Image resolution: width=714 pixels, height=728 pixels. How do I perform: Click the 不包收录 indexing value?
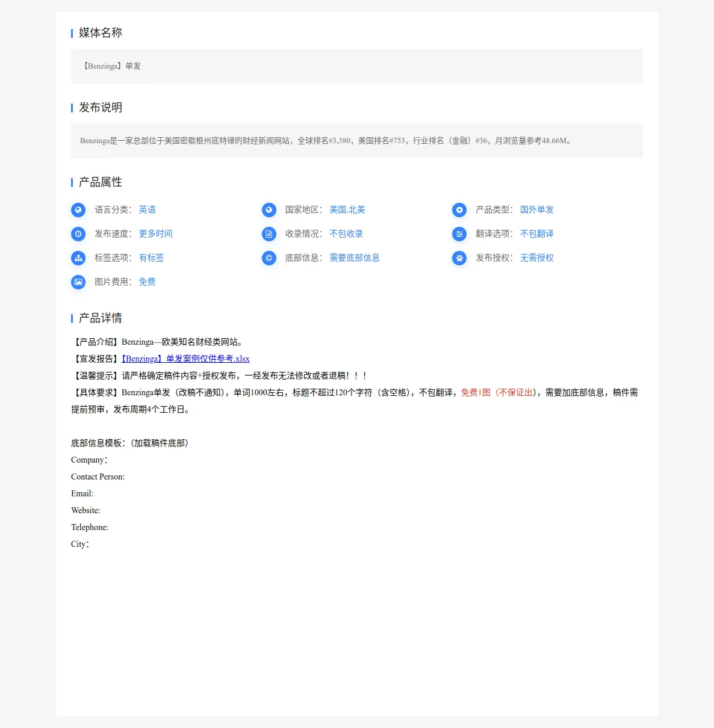[346, 233]
